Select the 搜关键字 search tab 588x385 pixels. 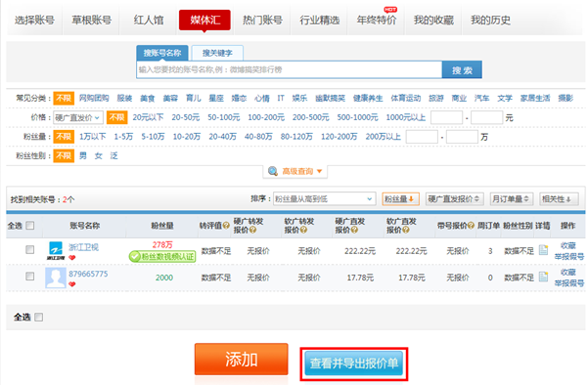[217, 53]
